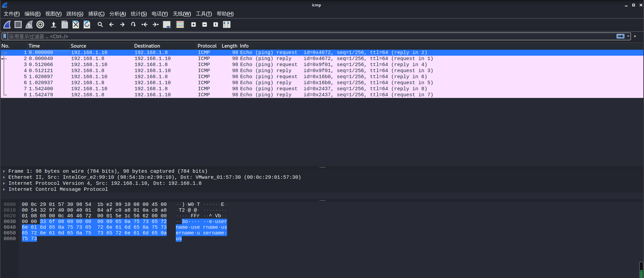The width and height of the screenshot is (644, 278).
Task: Open capture options gear icon
Action: point(40,24)
